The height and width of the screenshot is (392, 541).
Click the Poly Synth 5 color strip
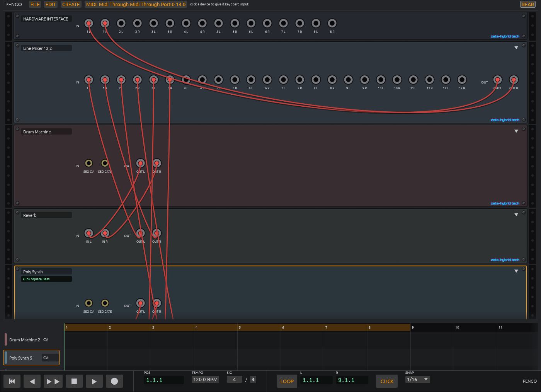point(6,358)
